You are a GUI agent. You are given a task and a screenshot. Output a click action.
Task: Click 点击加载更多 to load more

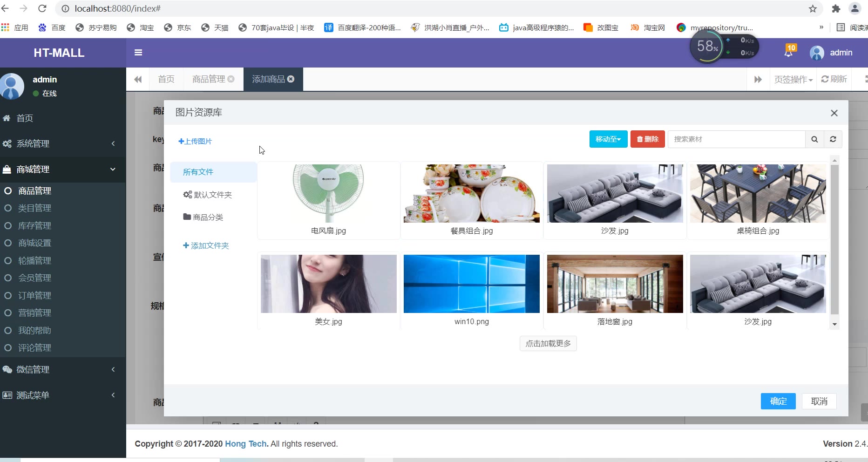click(x=548, y=344)
